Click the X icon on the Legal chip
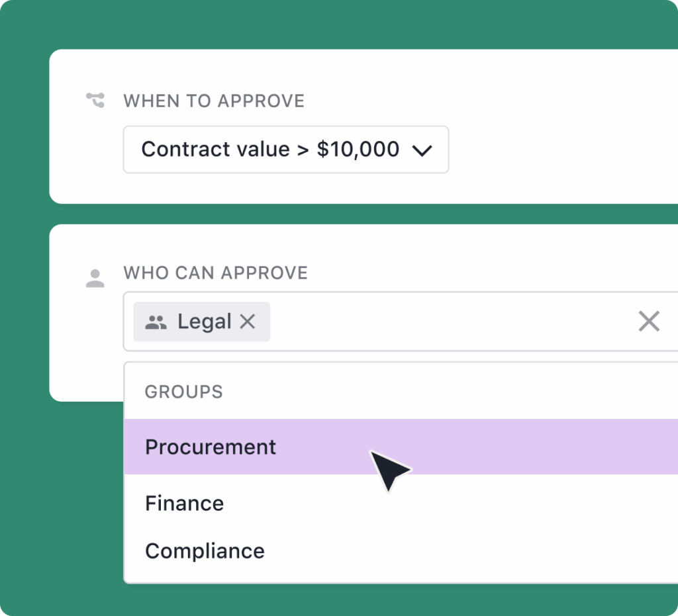This screenshot has width=678, height=616. point(248,321)
